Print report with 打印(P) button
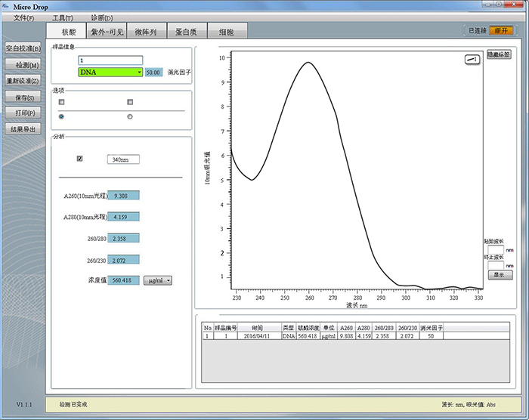This screenshot has height=420, width=529. click(x=23, y=113)
